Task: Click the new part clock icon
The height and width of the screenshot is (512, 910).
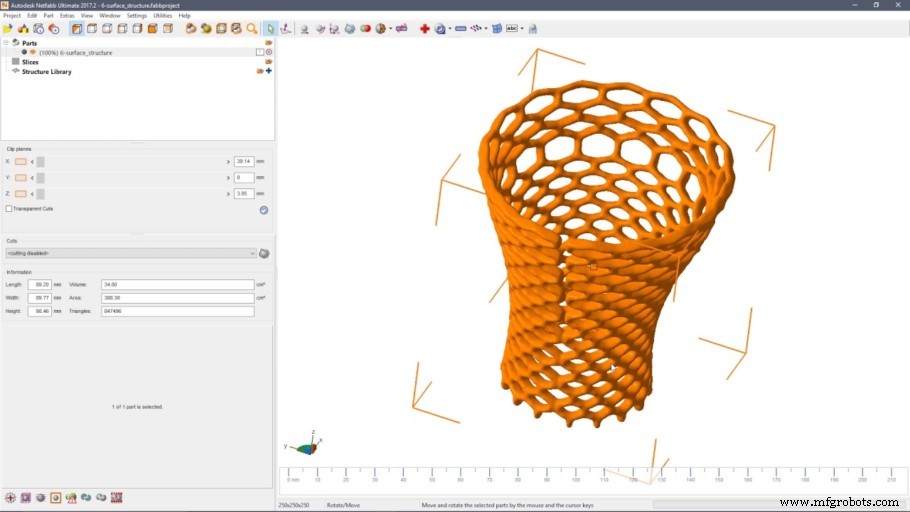Action: 39,28
